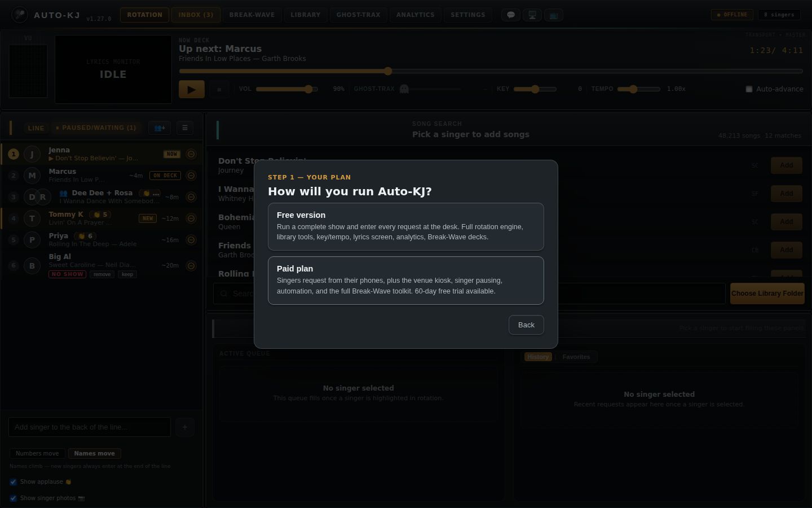Open the Inbox (3) tab

coord(196,15)
